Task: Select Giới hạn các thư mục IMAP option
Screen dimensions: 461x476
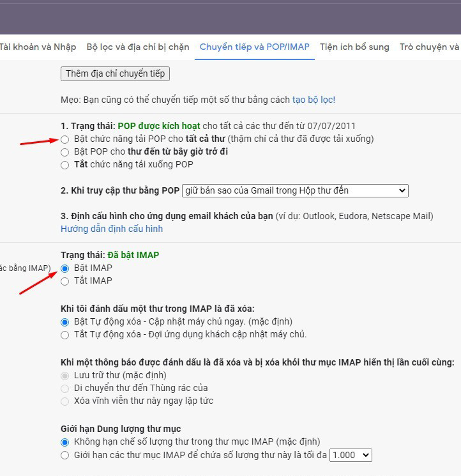Action: coord(65,455)
